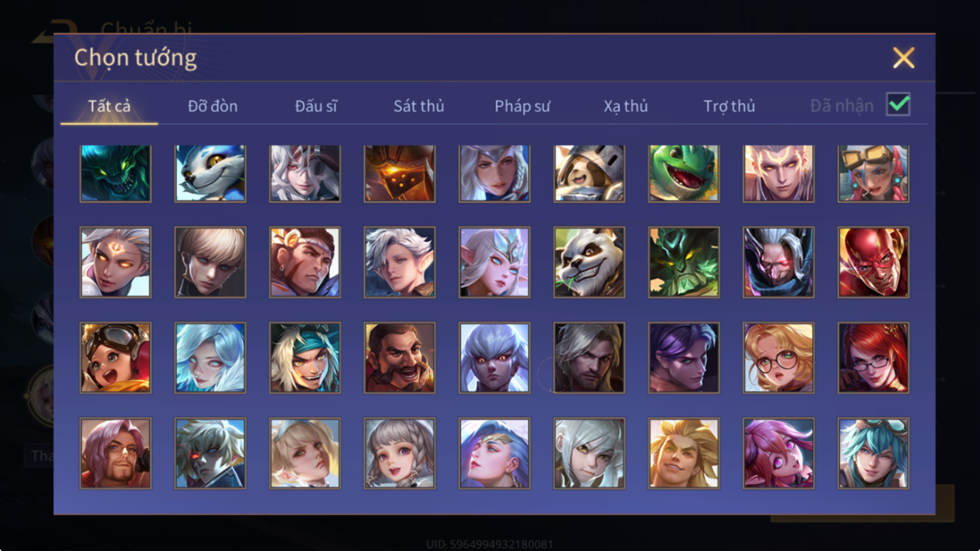Select the Tất cả tab
Image resolution: width=980 pixels, height=551 pixels.
coord(110,106)
